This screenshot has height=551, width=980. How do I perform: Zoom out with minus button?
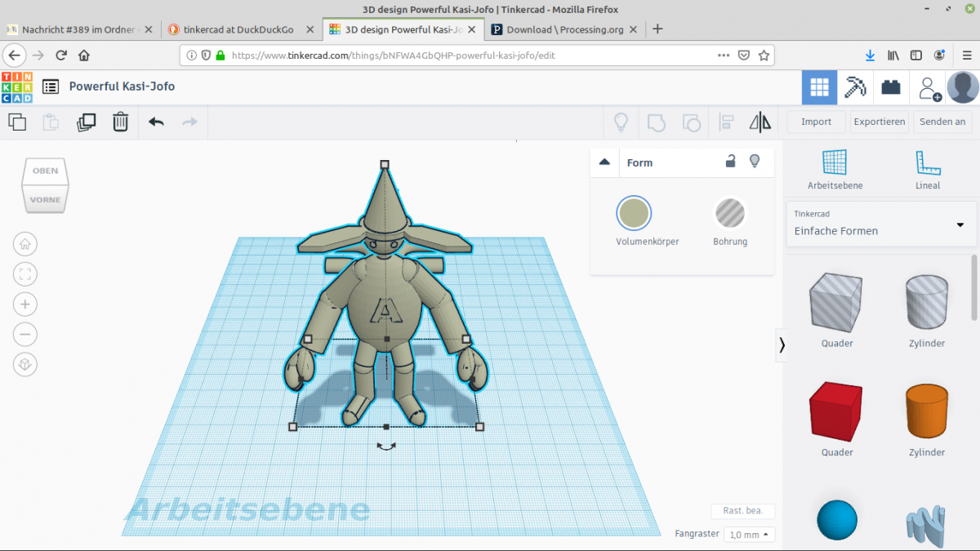click(25, 334)
